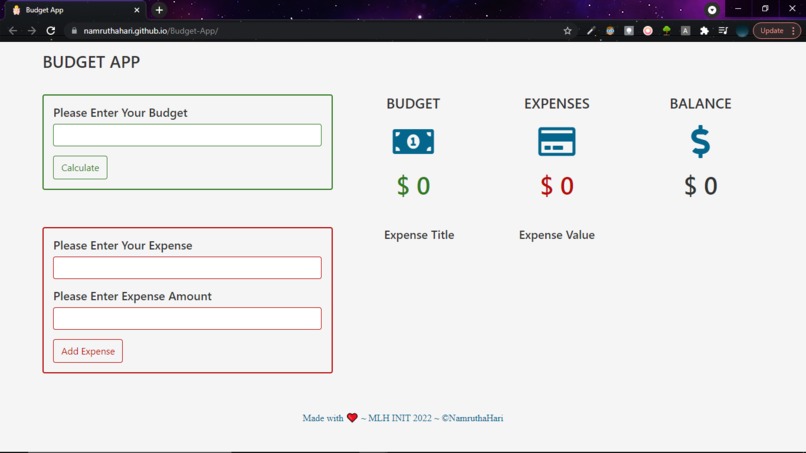This screenshot has width=806, height=453.
Task: Click the Add Expense button
Action: pyautogui.click(x=88, y=351)
